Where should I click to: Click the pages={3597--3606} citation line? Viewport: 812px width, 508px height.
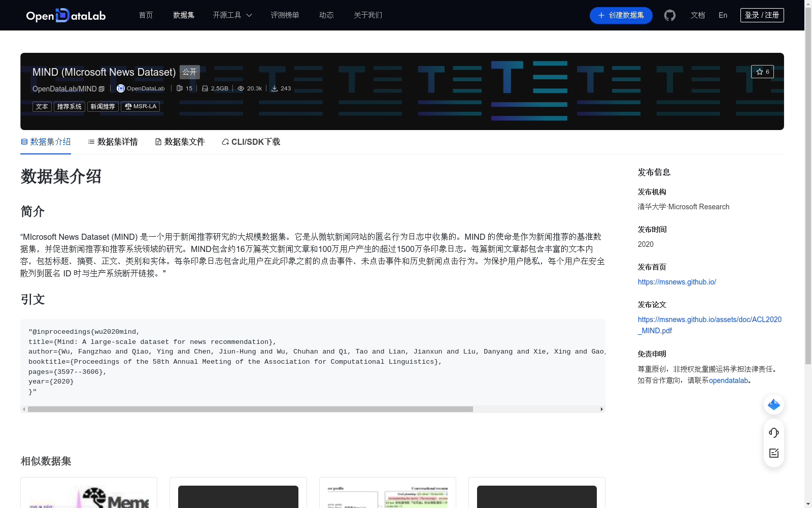[x=67, y=372]
